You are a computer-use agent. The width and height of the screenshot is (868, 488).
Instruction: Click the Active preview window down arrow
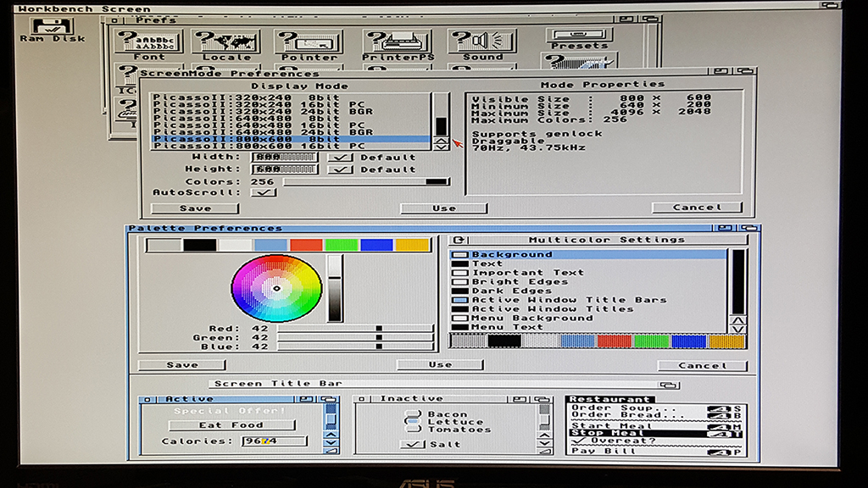[x=331, y=442]
